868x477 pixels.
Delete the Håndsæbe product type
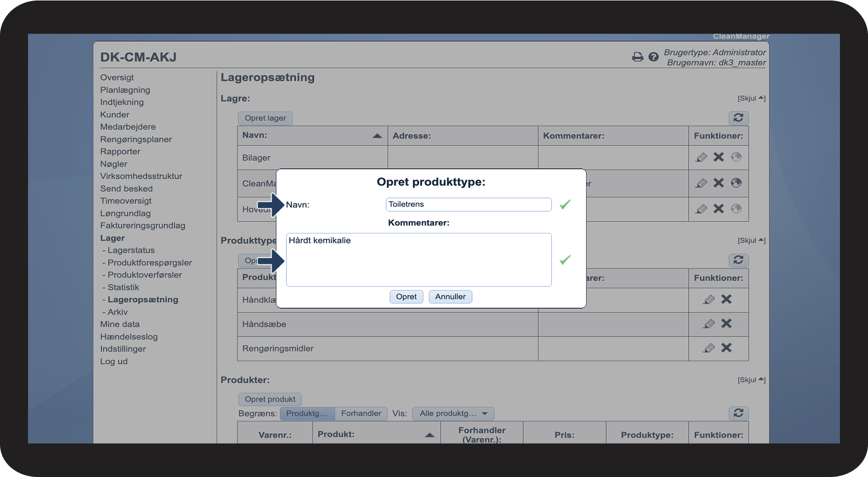point(726,323)
